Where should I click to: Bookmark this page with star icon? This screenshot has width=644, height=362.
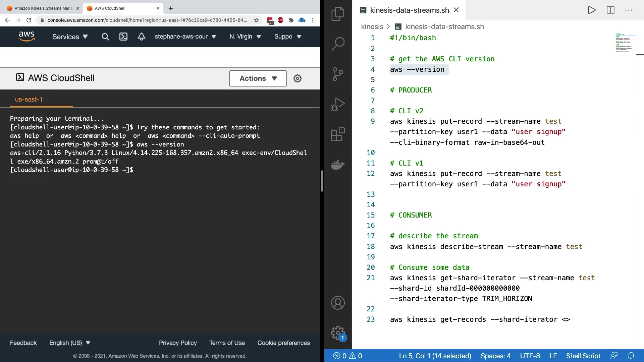click(x=256, y=20)
